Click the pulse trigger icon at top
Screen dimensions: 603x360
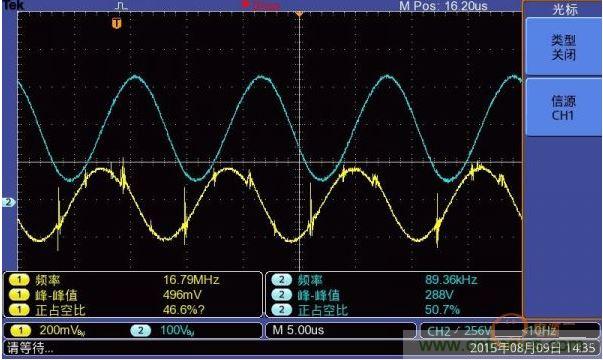pos(121,6)
